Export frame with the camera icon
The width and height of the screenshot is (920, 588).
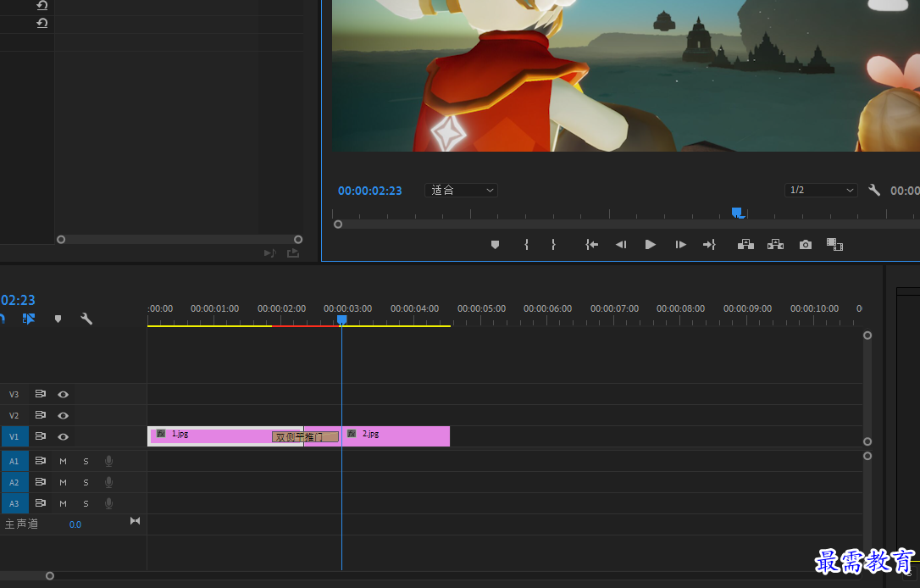[806, 245]
